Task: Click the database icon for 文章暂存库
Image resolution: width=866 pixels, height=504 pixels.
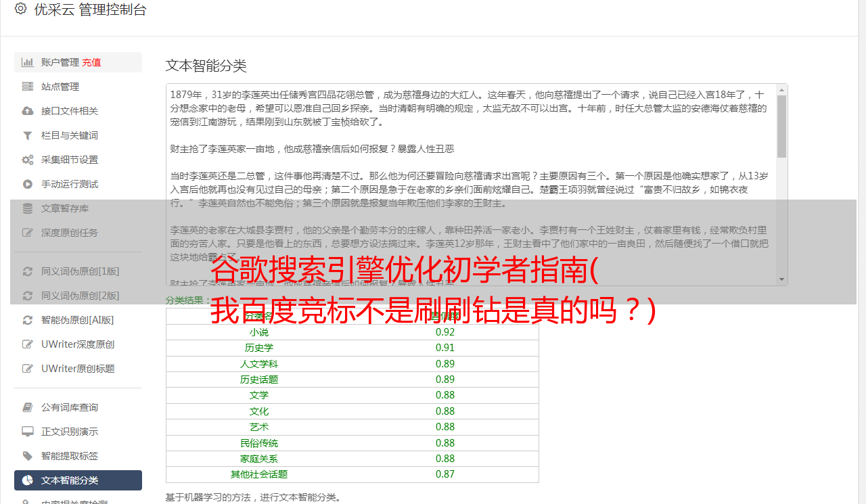Action: 28,208
